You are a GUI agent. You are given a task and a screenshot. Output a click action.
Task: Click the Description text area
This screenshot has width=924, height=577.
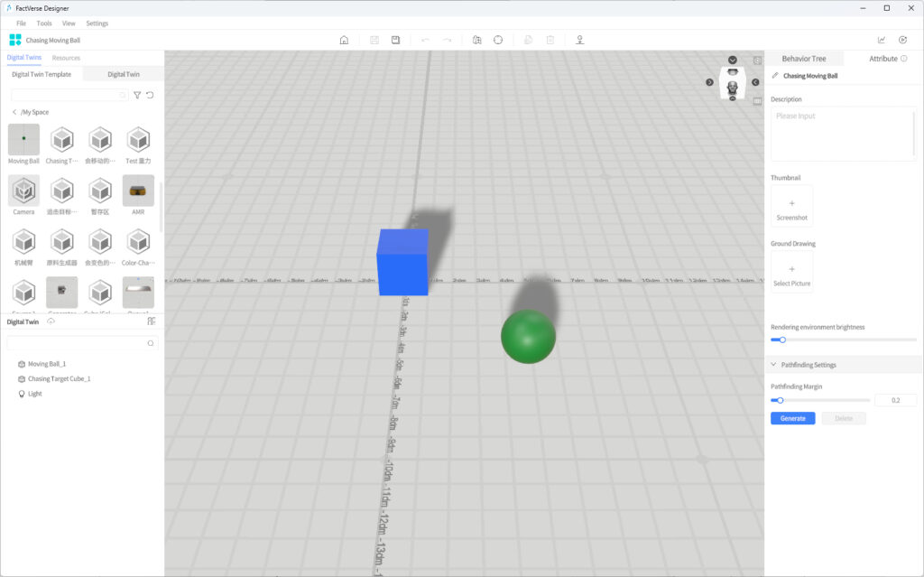[844, 134]
